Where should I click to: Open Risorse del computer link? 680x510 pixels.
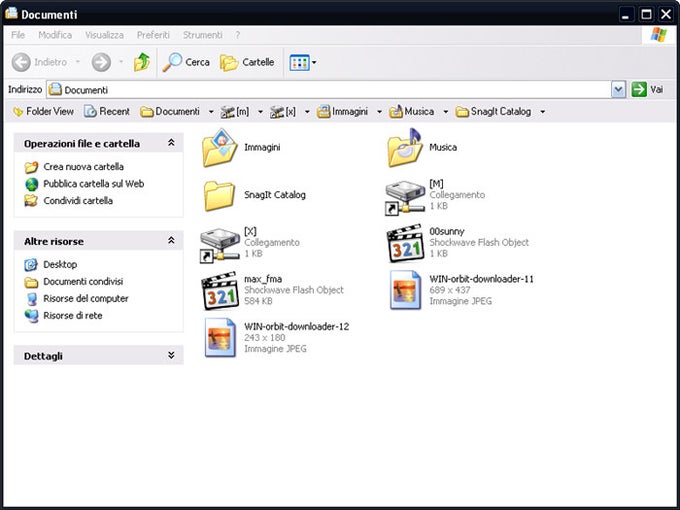tap(76, 299)
